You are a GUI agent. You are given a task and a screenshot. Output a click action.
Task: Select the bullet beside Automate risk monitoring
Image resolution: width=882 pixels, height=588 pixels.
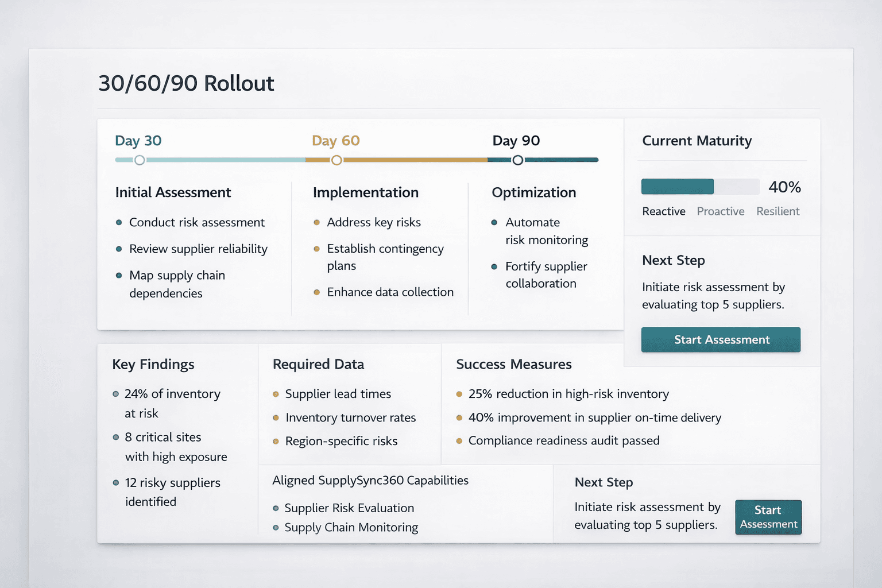494,222
